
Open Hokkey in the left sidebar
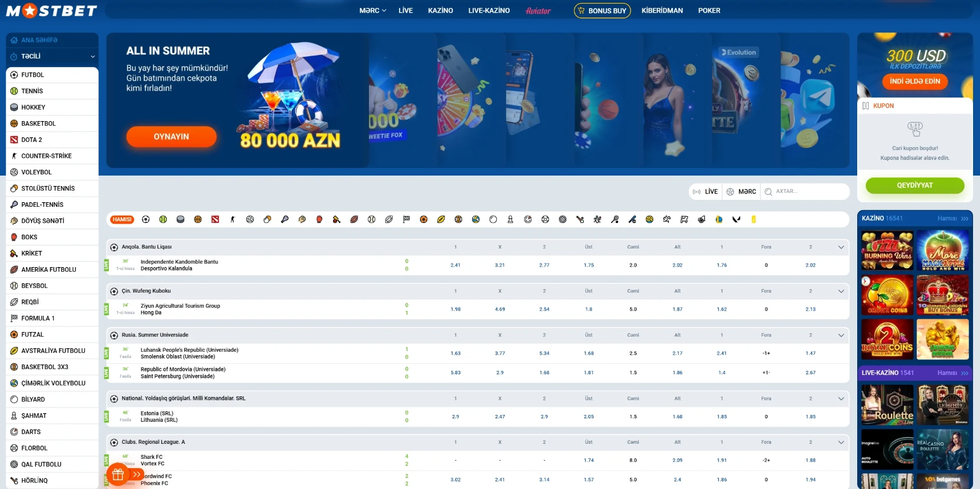coord(52,107)
